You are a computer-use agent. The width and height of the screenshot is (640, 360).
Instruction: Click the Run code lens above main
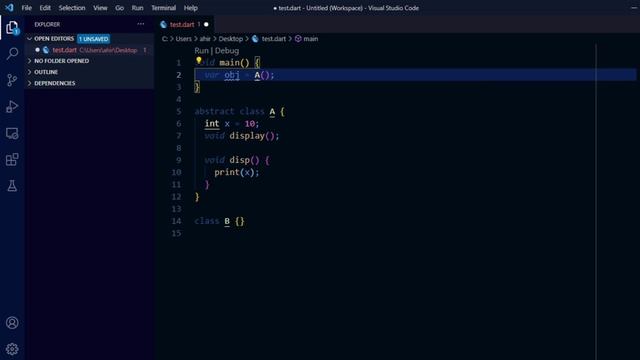tap(201, 51)
